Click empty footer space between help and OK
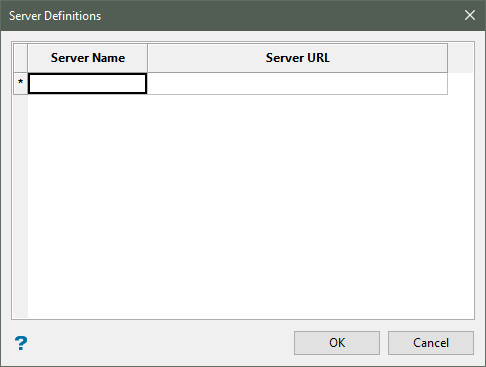 pyautogui.click(x=160, y=343)
